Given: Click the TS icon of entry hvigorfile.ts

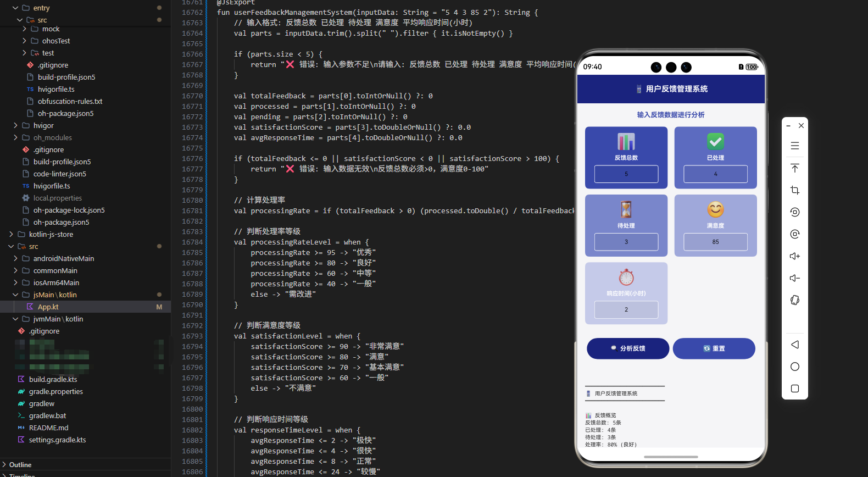Looking at the screenshot, I should click(30, 89).
